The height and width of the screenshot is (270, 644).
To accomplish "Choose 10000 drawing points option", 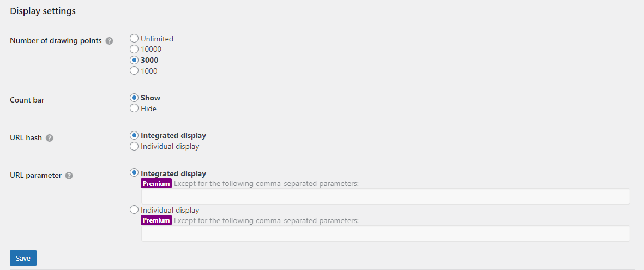I will [134, 49].
